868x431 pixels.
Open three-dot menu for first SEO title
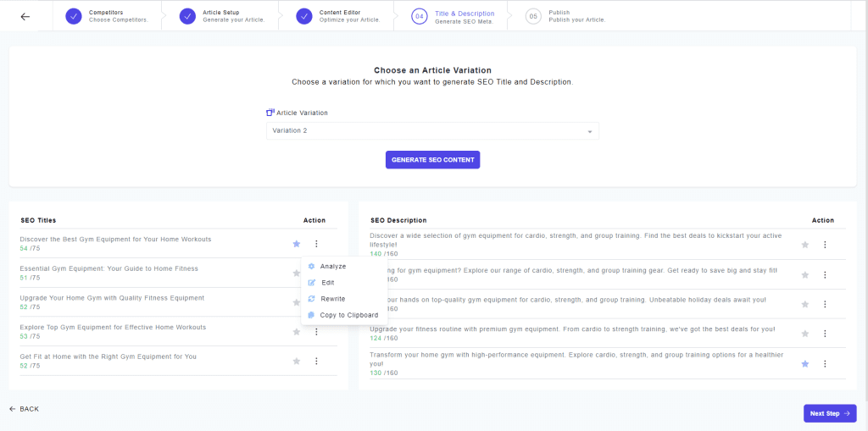pyautogui.click(x=316, y=244)
